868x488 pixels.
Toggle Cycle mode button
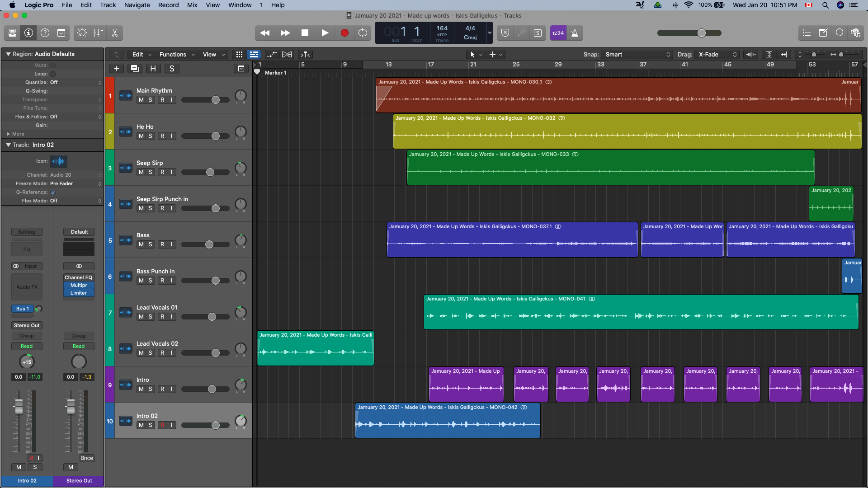(x=363, y=33)
